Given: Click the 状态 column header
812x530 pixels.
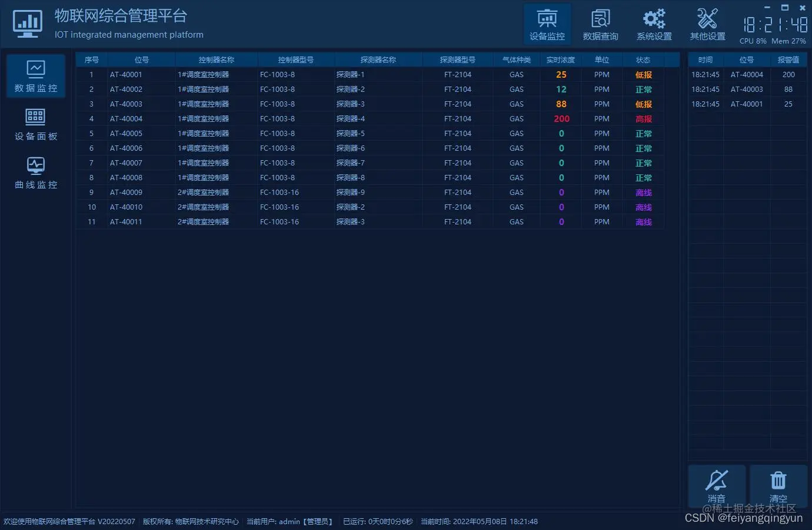Looking at the screenshot, I should [643, 60].
